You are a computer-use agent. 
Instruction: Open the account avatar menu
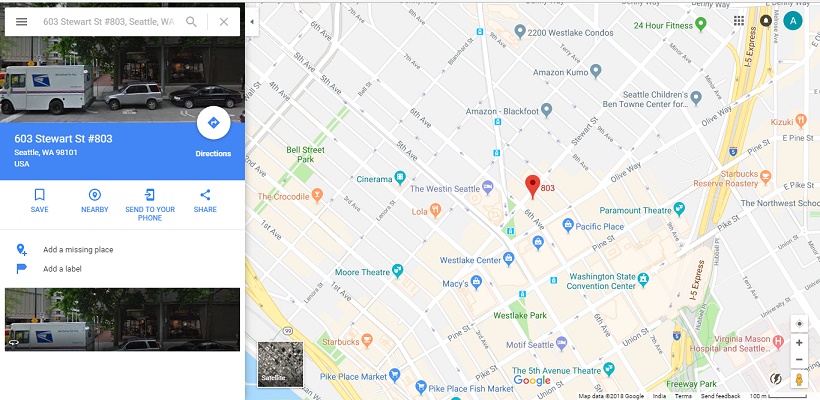(793, 20)
